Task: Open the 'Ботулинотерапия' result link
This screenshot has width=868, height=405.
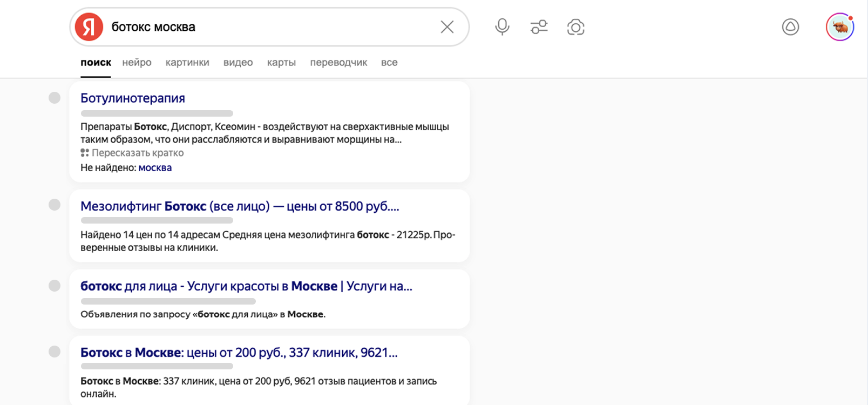Action: coord(133,98)
